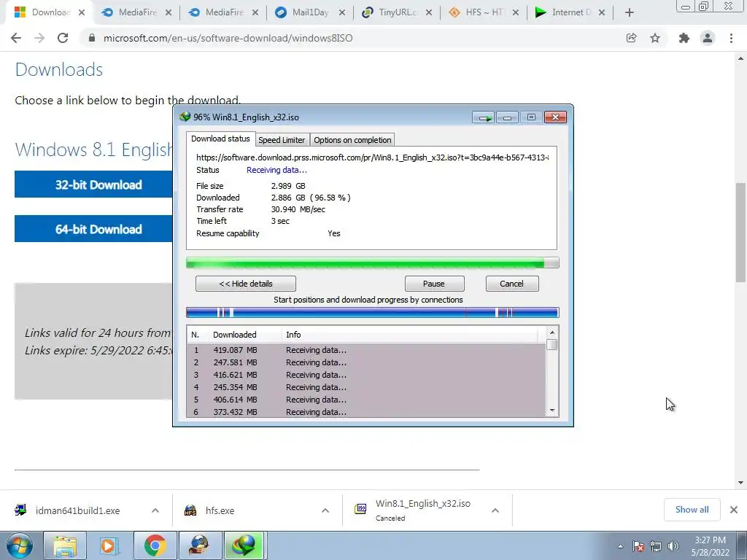
Task: Click the address bar URL
Action: tap(228, 38)
